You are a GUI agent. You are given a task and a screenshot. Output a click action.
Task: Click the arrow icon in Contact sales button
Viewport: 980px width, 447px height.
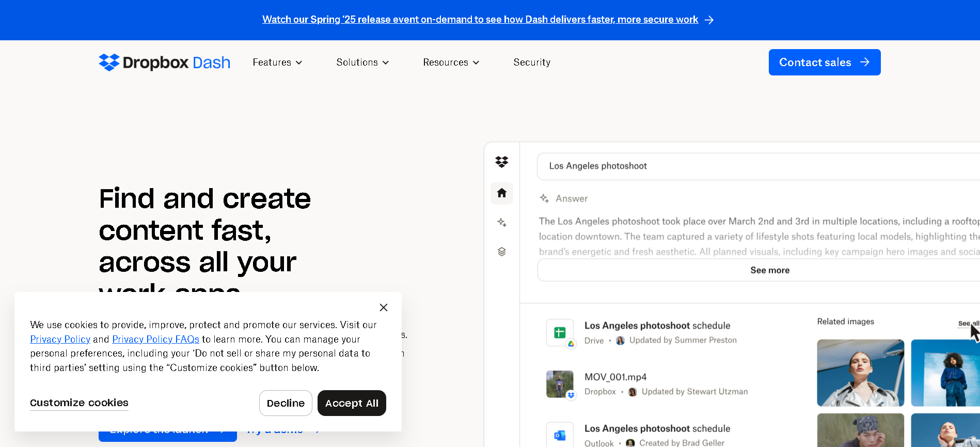click(865, 62)
